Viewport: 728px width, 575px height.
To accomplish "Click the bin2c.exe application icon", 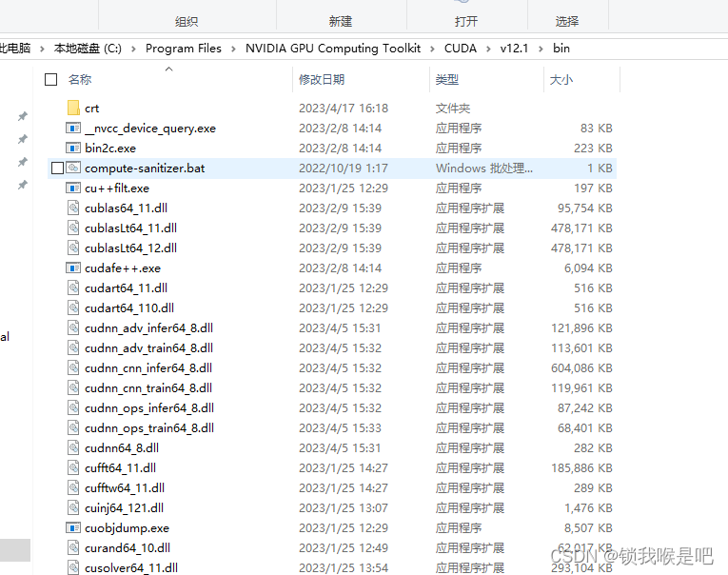I will (x=73, y=148).
